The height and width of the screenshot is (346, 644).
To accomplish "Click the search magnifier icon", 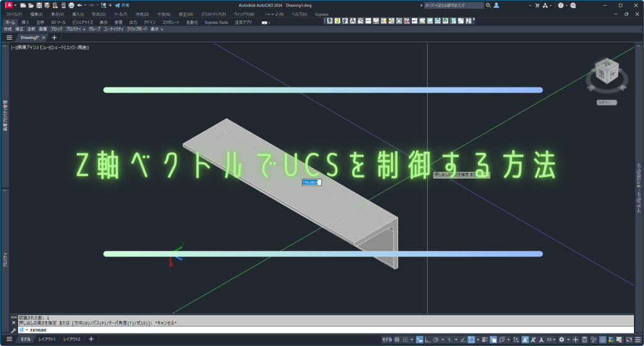I will coord(488,5).
